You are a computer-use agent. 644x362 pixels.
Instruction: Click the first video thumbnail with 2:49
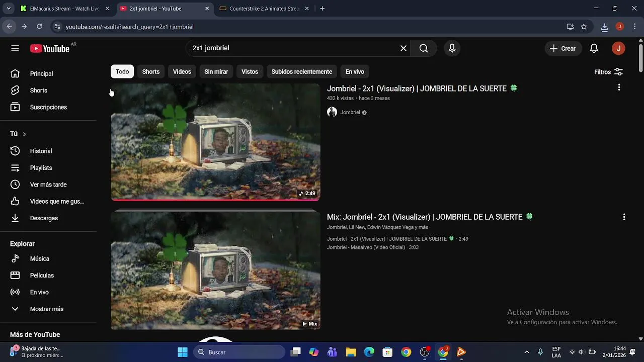coord(215,142)
